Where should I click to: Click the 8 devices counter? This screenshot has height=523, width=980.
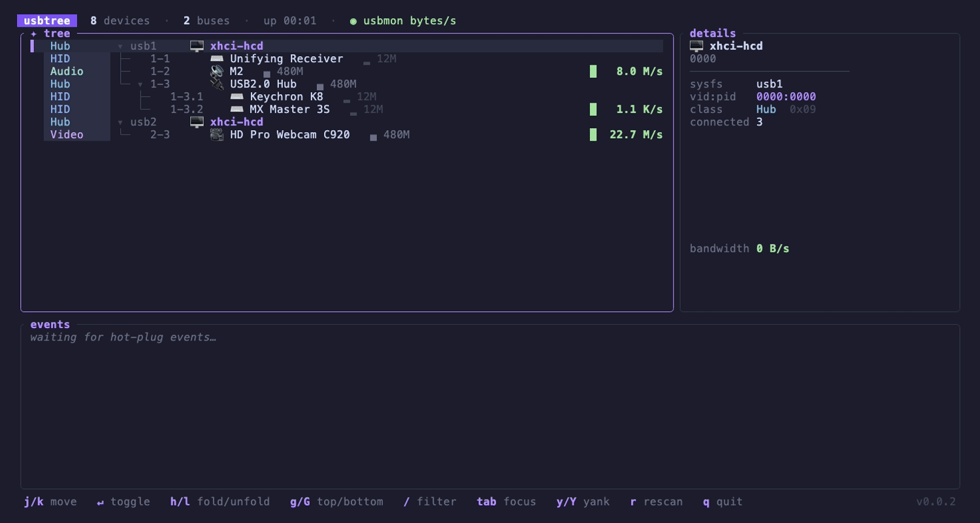120,21
